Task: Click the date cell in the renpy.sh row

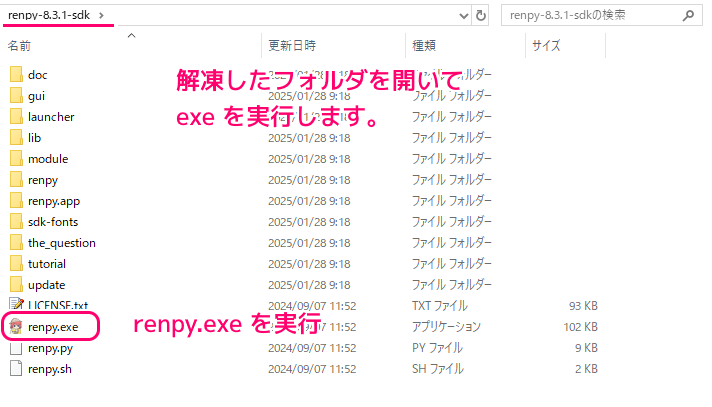Action: click(x=312, y=369)
